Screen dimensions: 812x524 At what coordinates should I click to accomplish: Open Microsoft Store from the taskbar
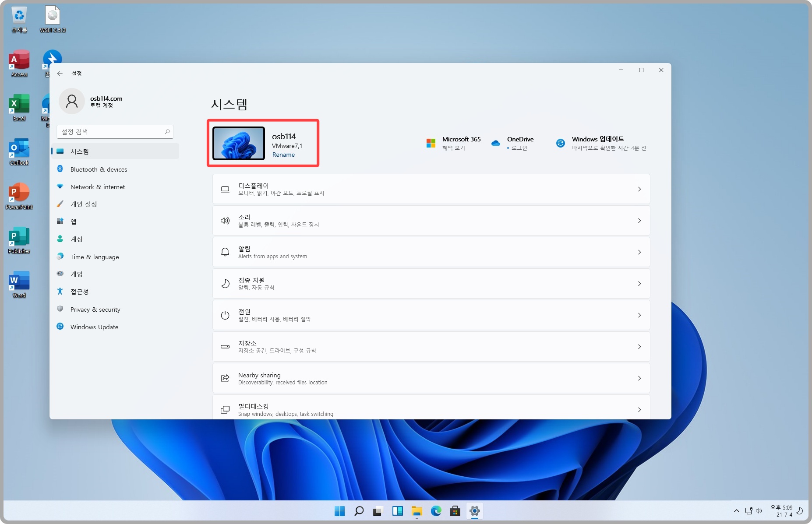pyautogui.click(x=455, y=511)
